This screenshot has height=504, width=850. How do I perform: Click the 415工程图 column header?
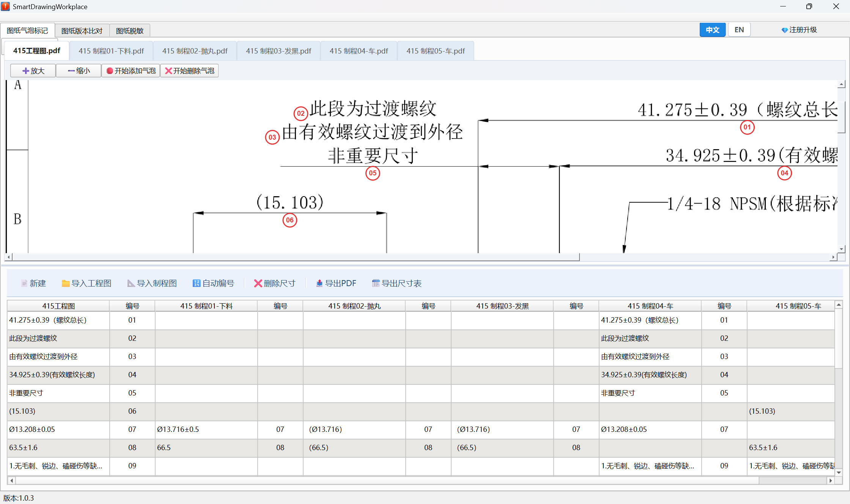[x=58, y=306]
